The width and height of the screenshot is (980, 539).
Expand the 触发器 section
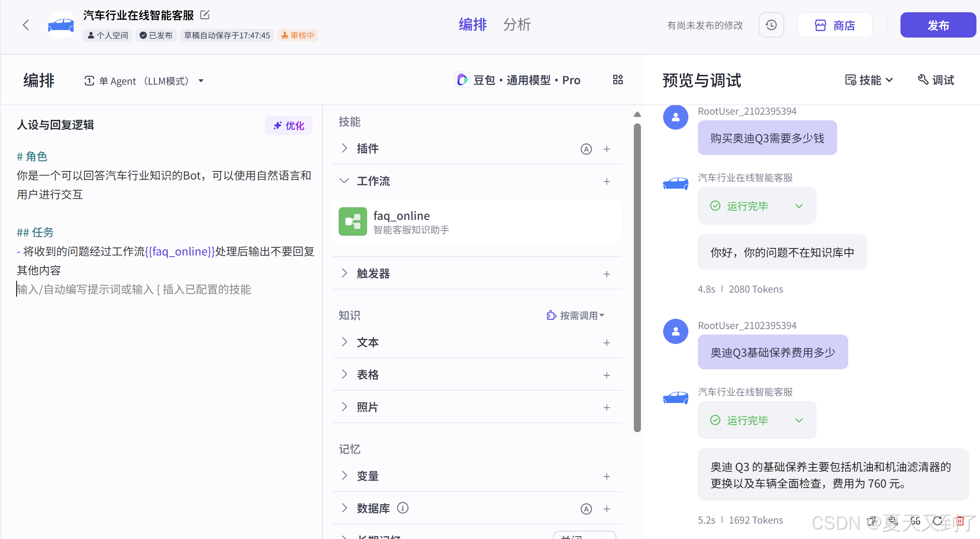click(344, 273)
